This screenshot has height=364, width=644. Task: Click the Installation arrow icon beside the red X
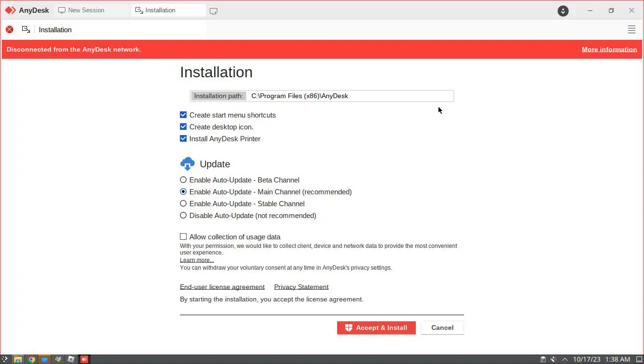point(26,29)
